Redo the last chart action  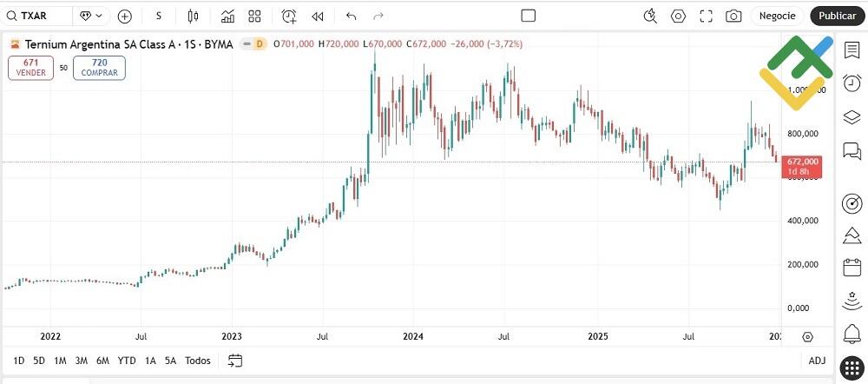click(x=378, y=16)
